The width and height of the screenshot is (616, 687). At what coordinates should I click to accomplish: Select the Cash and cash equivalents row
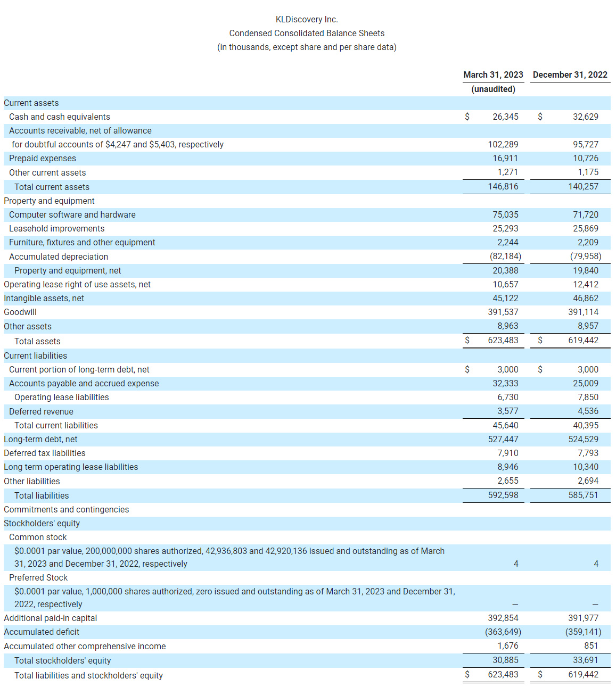point(59,117)
